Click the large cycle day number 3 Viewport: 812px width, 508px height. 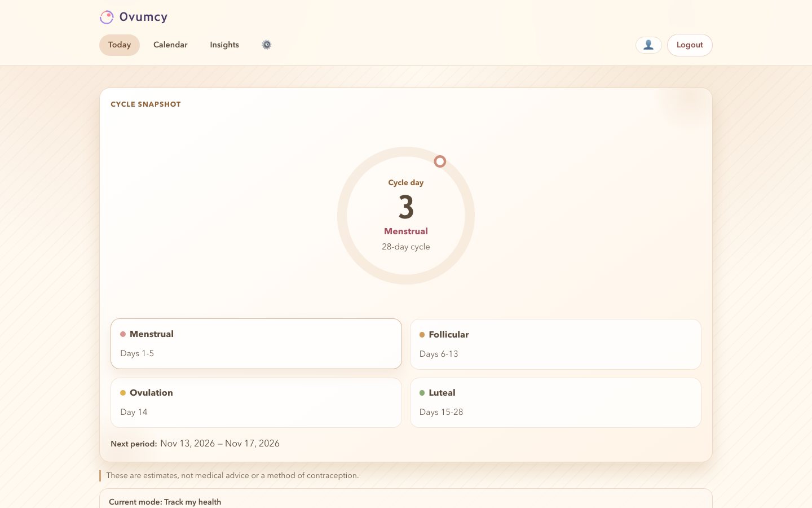click(x=406, y=207)
